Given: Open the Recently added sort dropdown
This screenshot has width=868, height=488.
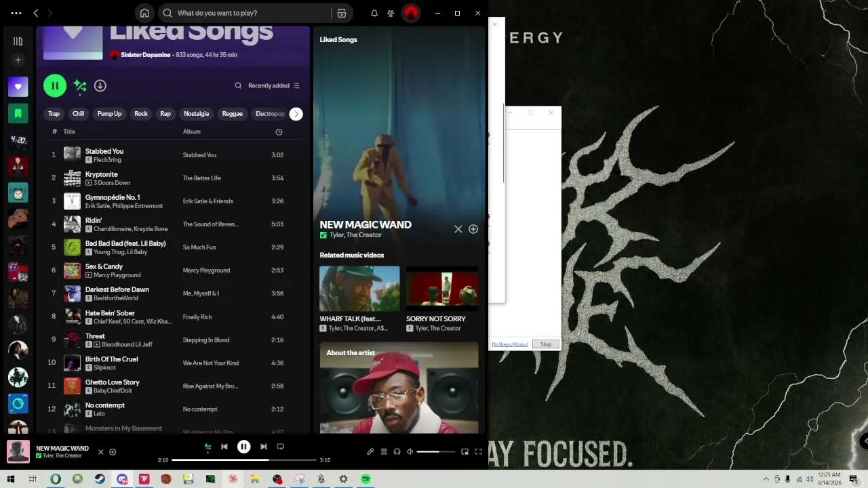Looking at the screenshot, I should pos(274,85).
